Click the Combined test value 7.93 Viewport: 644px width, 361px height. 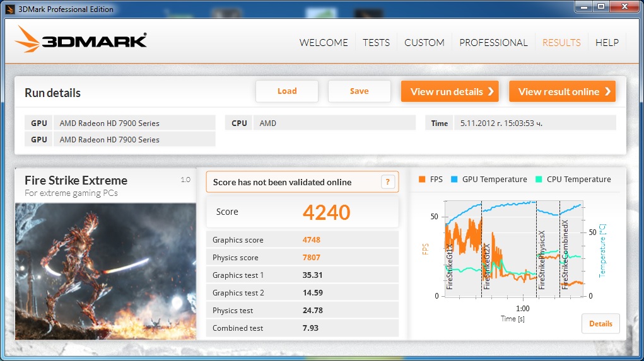tap(310, 328)
